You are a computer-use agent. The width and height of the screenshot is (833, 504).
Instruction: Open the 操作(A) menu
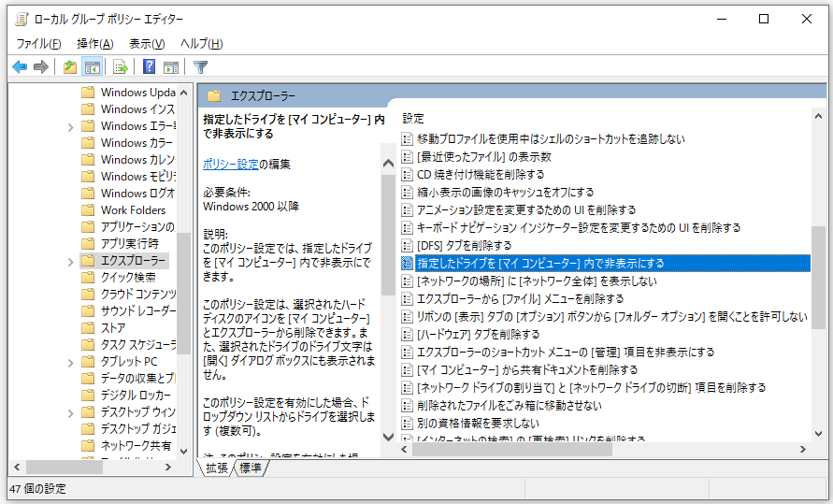(95, 44)
